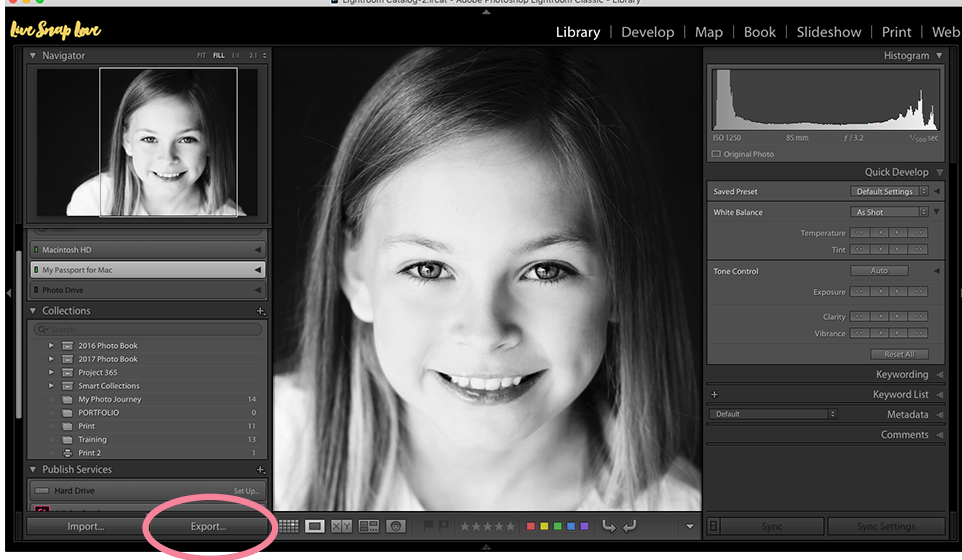This screenshot has height=560, width=962.
Task: Switch to Slideshow module
Action: click(829, 32)
